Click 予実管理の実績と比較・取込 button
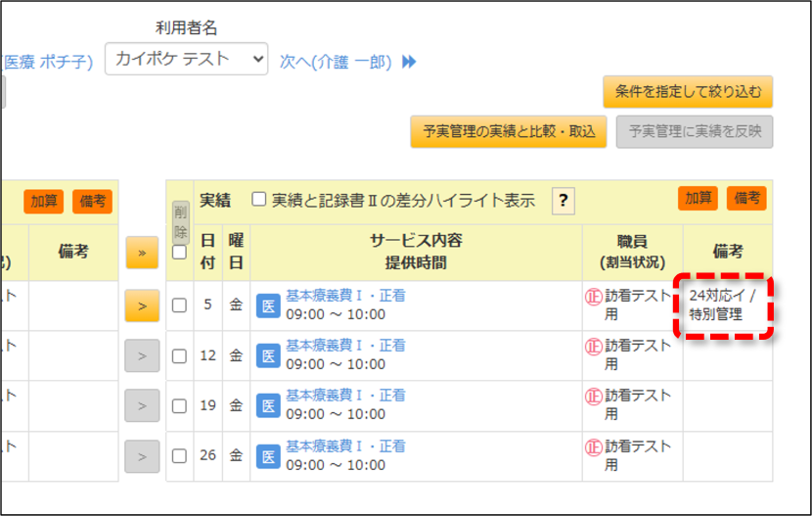 509,131
